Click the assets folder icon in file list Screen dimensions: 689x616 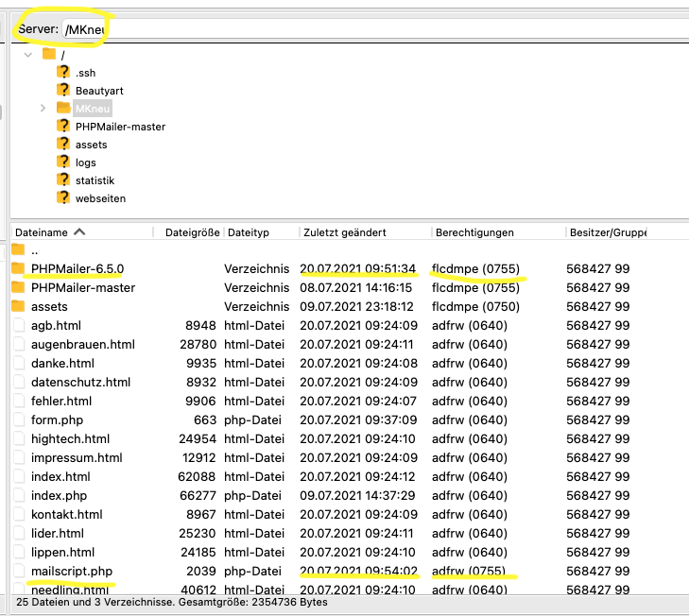point(18,306)
